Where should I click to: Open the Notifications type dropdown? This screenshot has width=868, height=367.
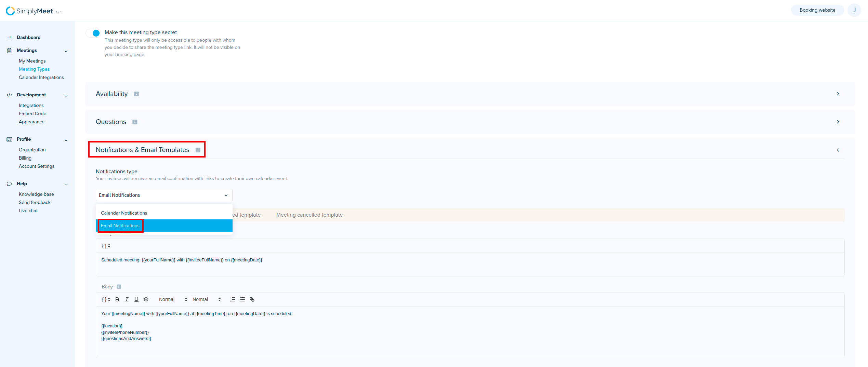(x=164, y=195)
